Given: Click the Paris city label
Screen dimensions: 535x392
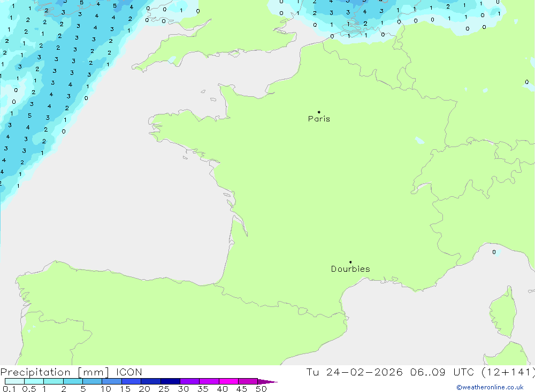Looking at the screenshot, I should click(x=319, y=119).
